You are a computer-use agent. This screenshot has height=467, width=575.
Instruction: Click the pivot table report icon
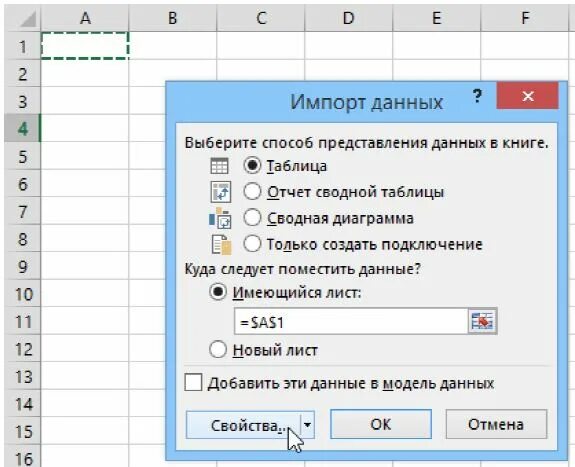pos(221,192)
